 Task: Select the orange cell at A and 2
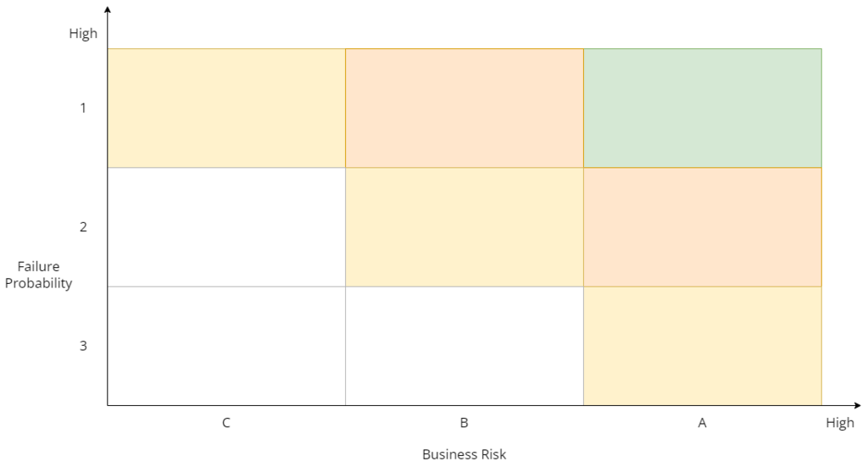(x=702, y=227)
